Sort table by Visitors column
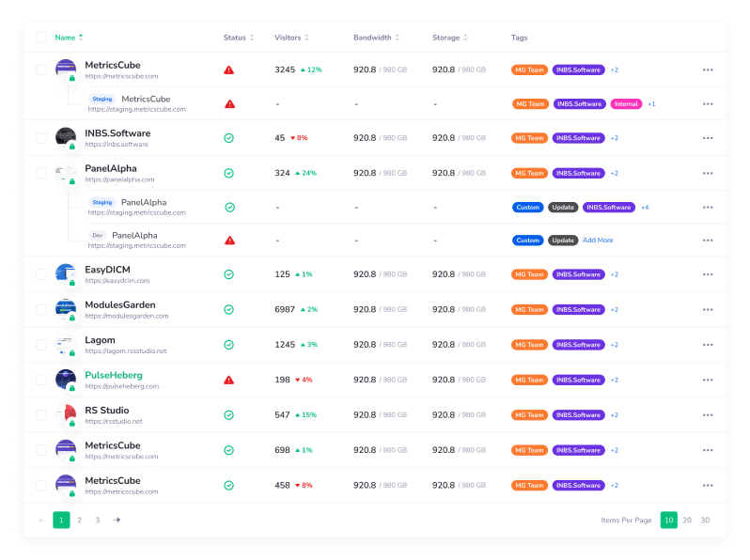The height and width of the screenshot is (560, 750). 291,38
